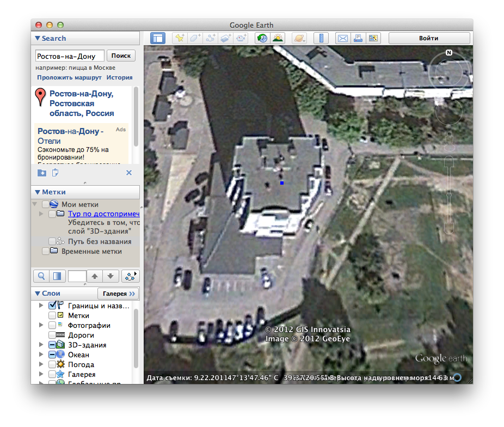Save search result to My Places folder icon

coord(42,173)
